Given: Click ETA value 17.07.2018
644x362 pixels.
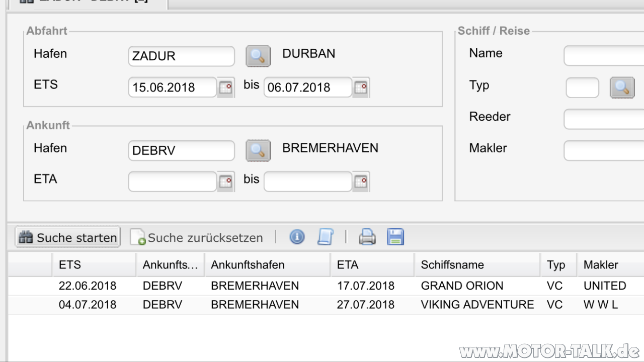Looking at the screenshot, I should (x=366, y=286).
